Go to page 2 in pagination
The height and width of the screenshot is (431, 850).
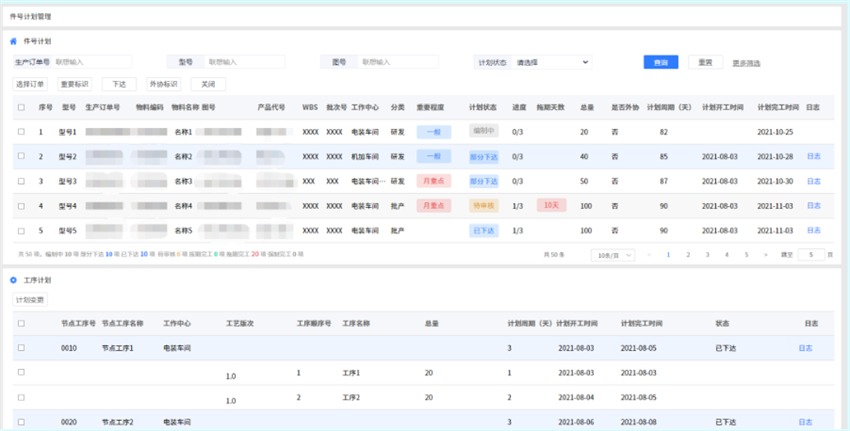click(688, 255)
